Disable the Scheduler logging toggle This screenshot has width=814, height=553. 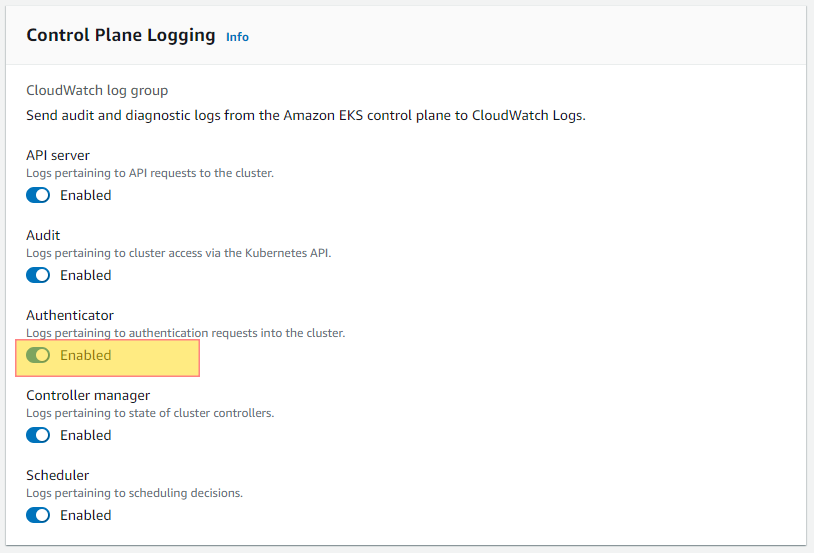(38, 515)
